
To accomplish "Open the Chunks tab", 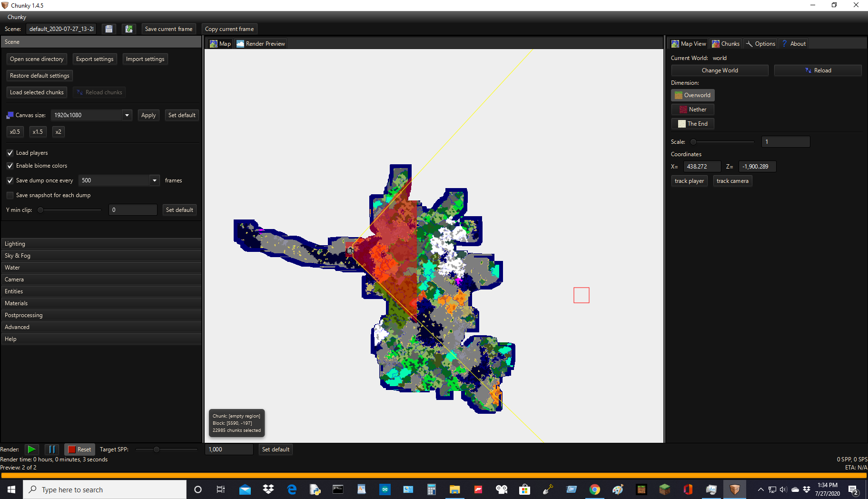I will 725,43.
